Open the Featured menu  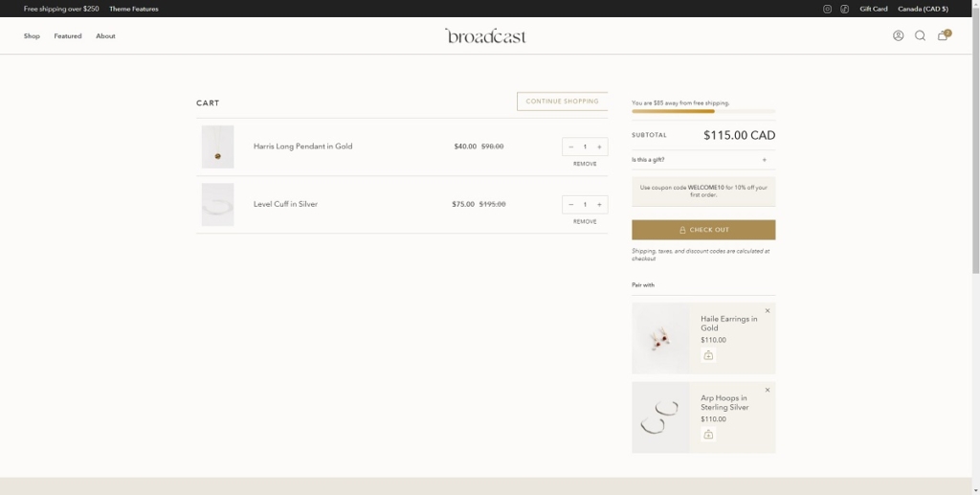tap(68, 36)
